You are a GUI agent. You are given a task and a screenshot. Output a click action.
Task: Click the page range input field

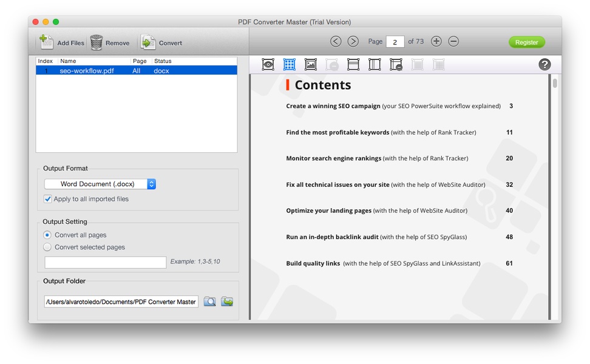pyautogui.click(x=106, y=262)
